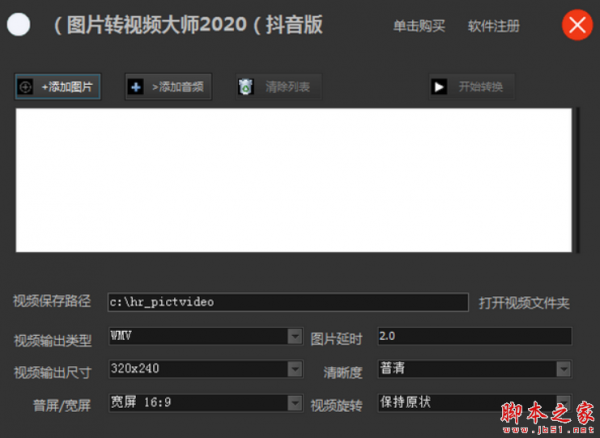Click the round white app logo
600x438 pixels.
pos(18,24)
